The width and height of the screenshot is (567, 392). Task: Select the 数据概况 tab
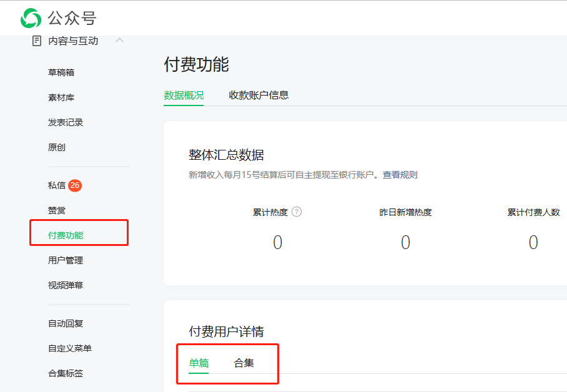pos(183,96)
